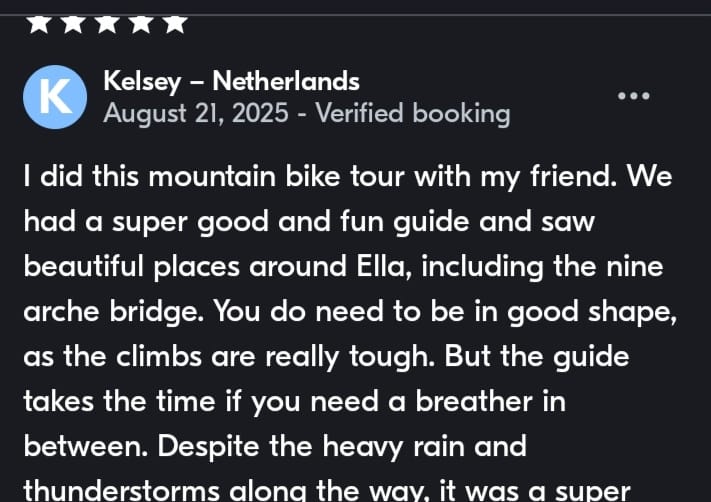This screenshot has width=711, height=502.
Task: Click the text 'Despite the heavy rain and'
Action: coord(274,448)
